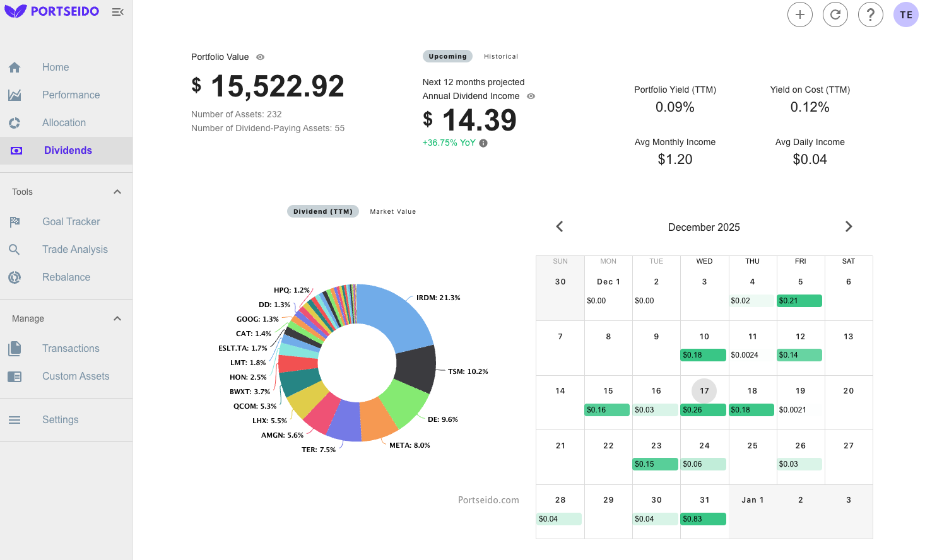This screenshot has width=925, height=560.
Task: Click the Allocation pie icon
Action: [16, 122]
